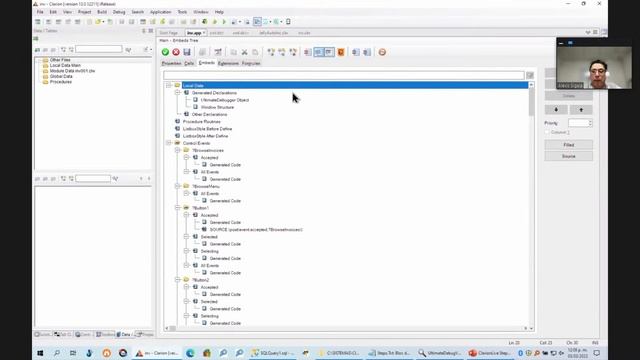Collapse Accepted under ?BrowseInvoices

[186, 158]
